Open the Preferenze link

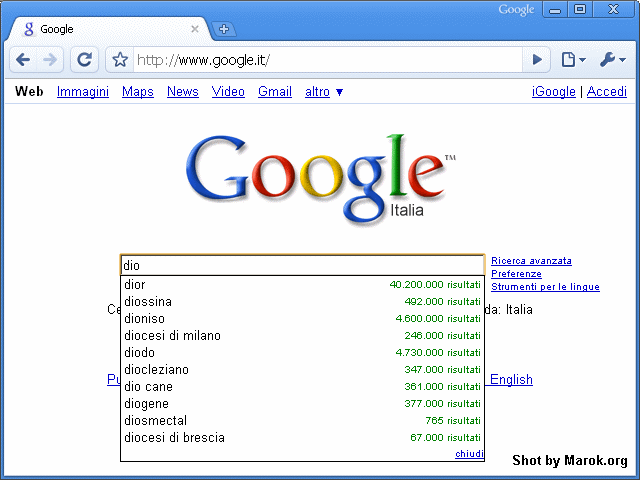click(516, 274)
